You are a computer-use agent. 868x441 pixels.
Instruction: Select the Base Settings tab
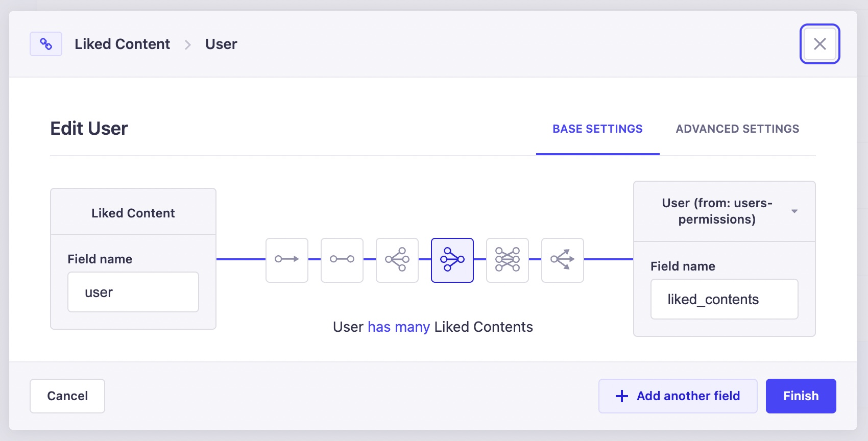(597, 129)
